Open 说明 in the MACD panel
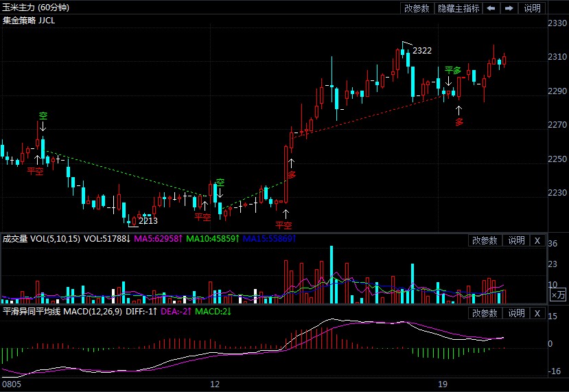This screenshot has height=392, width=569. [x=516, y=313]
